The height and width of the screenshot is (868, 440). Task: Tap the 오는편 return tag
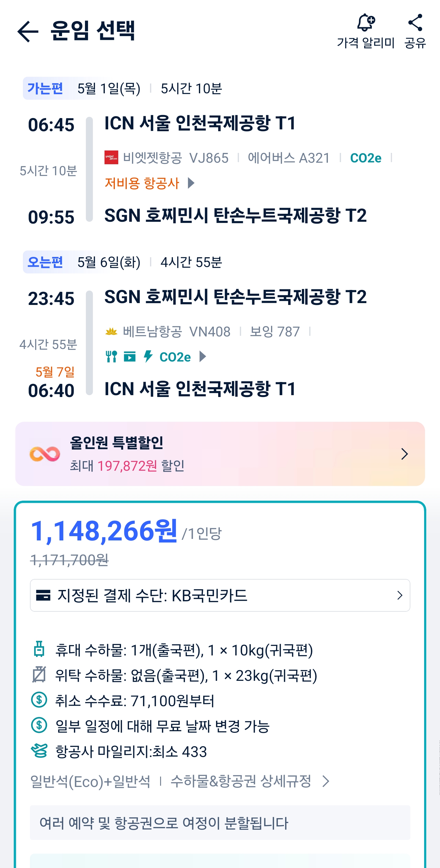click(45, 262)
